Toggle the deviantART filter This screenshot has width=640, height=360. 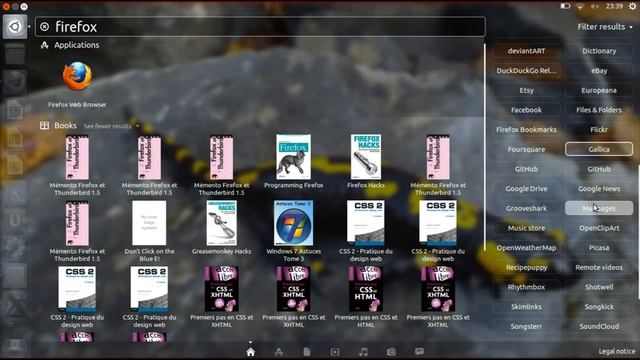click(x=526, y=51)
